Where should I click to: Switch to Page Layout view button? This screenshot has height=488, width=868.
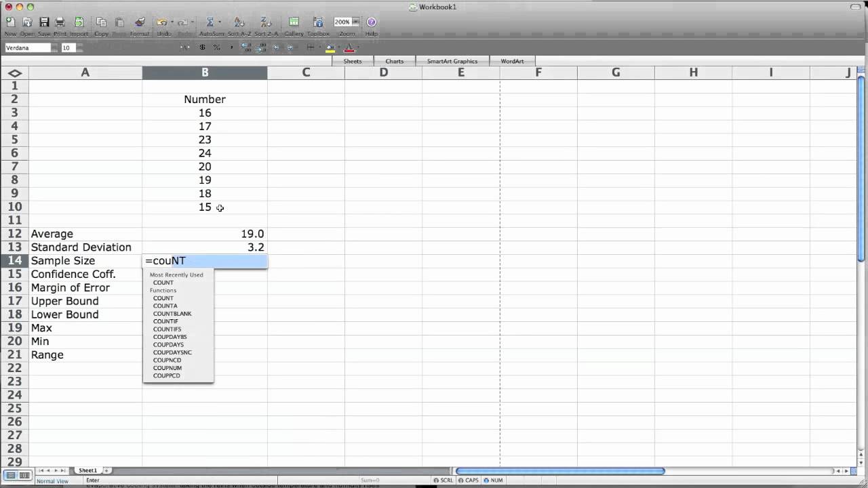24,476
